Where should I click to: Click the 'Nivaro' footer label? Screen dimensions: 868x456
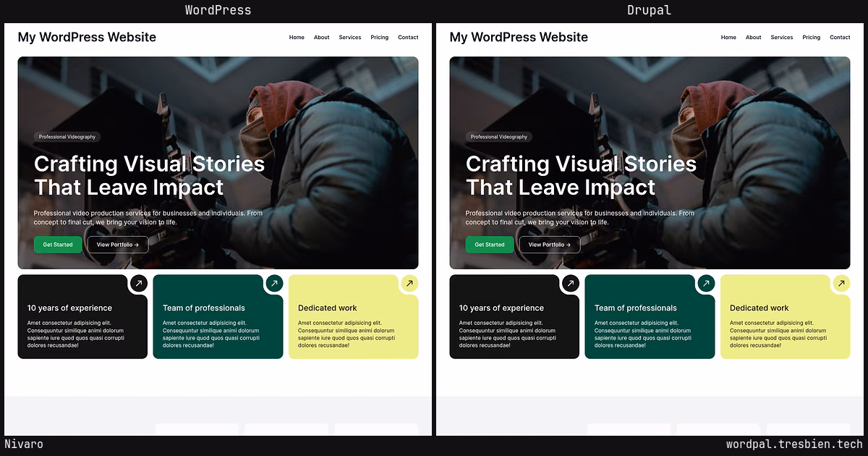tap(24, 444)
